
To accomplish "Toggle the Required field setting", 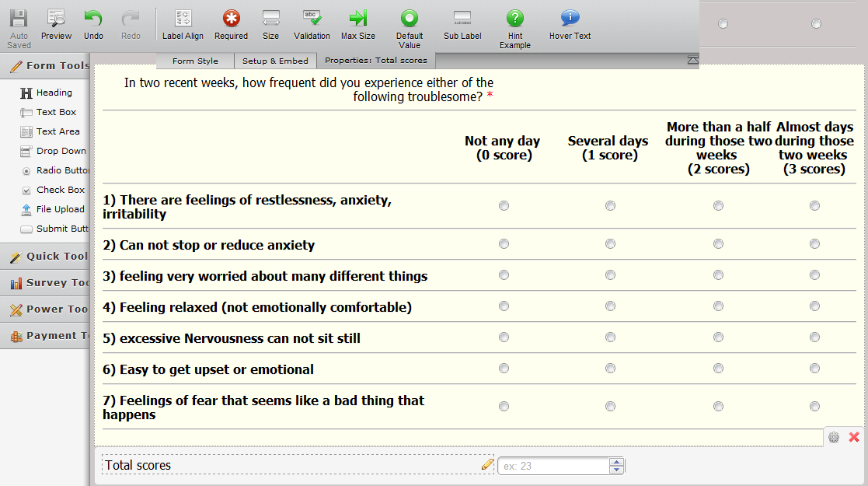I will tap(231, 25).
